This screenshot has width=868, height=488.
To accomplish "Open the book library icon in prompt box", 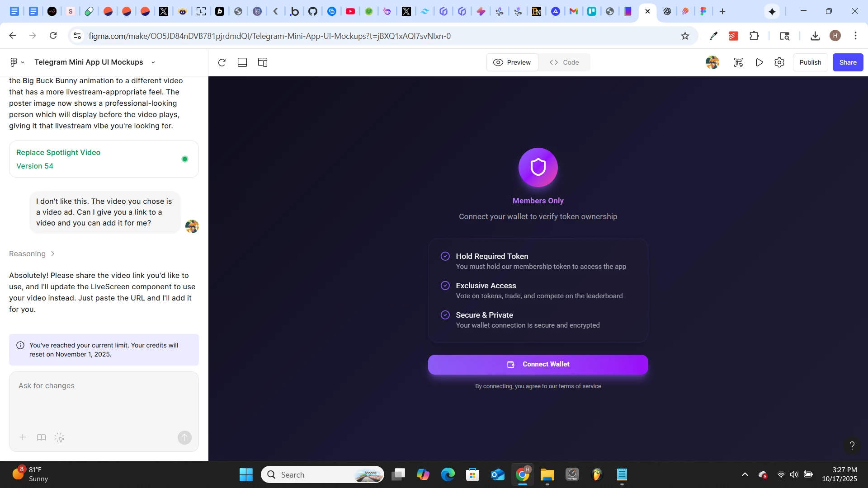I will click(41, 437).
